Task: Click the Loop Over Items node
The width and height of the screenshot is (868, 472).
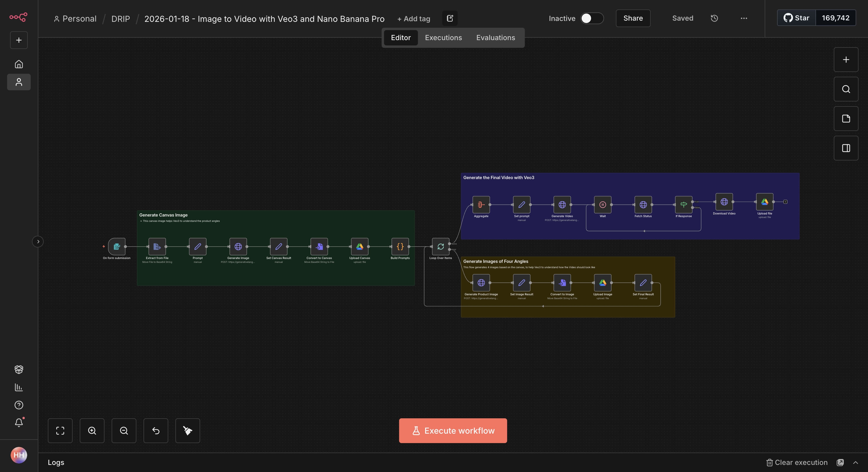Action: pyautogui.click(x=440, y=247)
